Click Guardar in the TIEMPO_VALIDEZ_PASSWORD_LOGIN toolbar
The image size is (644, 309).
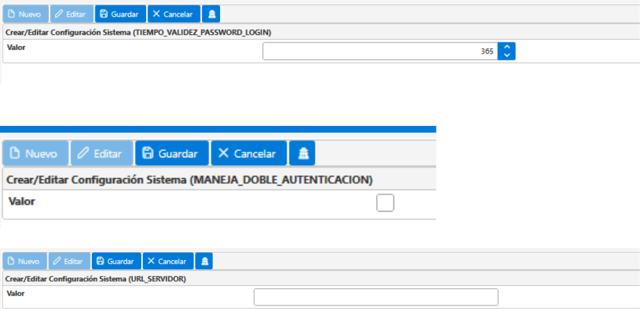coord(120,14)
